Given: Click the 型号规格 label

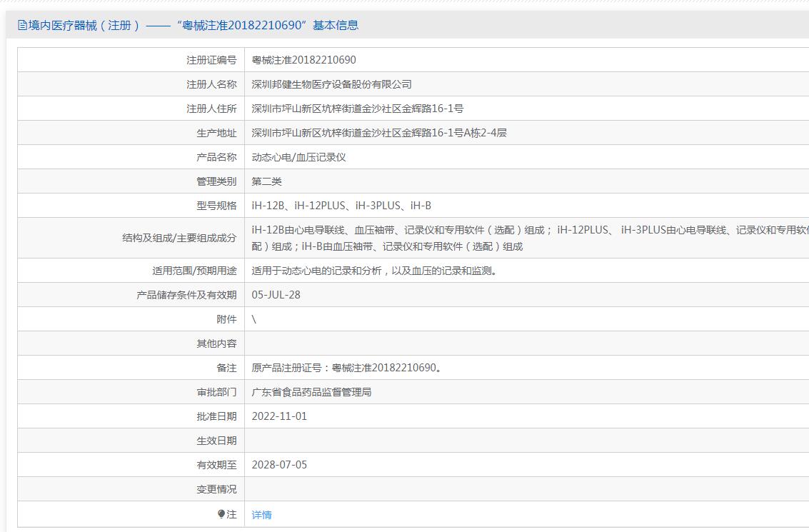Looking at the screenshot, I should [216, 206].
